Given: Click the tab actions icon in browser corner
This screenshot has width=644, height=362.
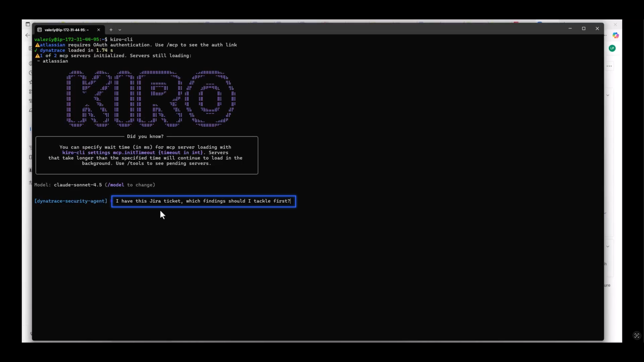Looking at the screenshot, I should pyautogui.click(x=27, y=25).
